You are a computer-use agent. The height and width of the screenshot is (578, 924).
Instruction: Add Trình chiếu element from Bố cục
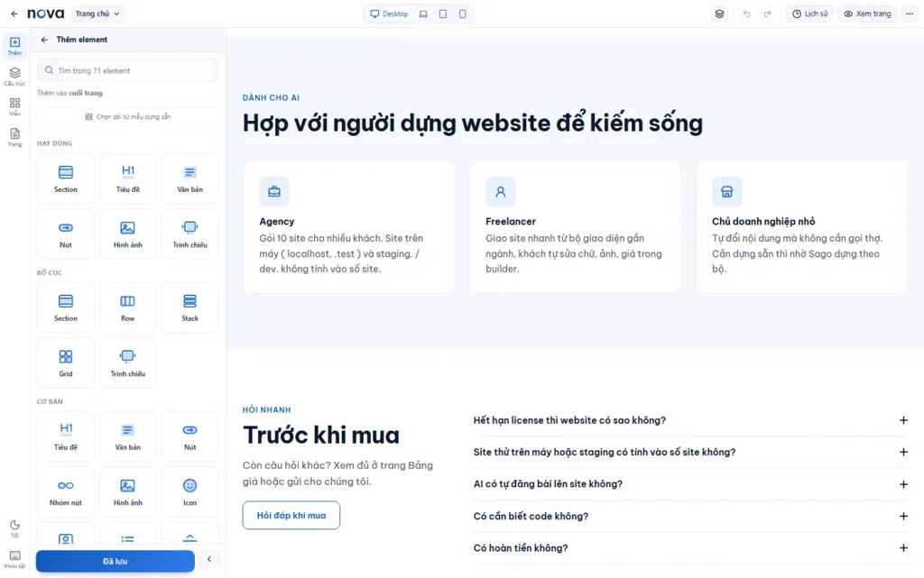pos(128,363)
